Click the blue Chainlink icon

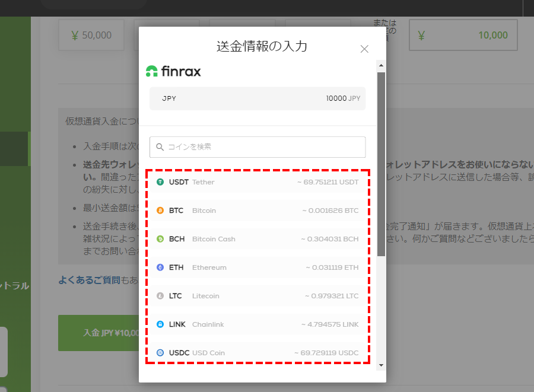(160, 324)
